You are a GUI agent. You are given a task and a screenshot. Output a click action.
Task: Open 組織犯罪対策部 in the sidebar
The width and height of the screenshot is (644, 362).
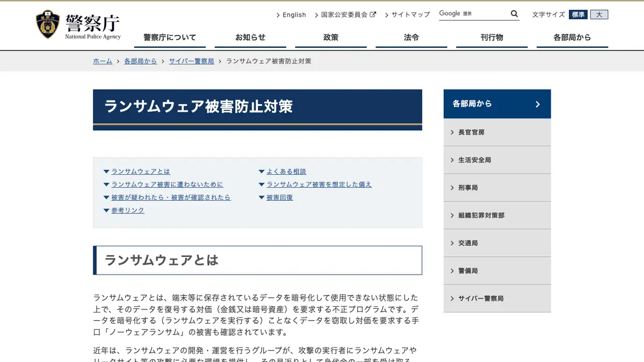coord(497,215)
